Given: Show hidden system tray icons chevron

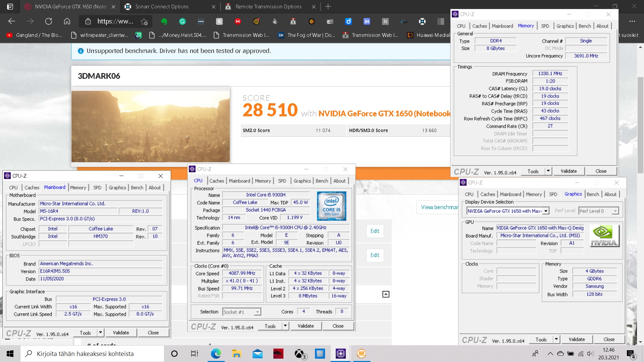Looking at the screenshot, I should (550, 354).
